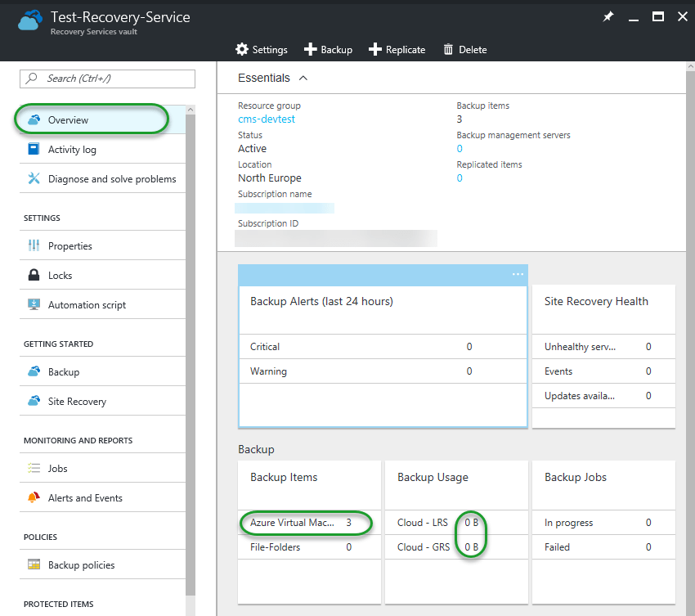Image resolution: width=695 pixels, height=616 pixels.
Task: Collapse the Essentials section chevron
Action: tap(303, 78)
